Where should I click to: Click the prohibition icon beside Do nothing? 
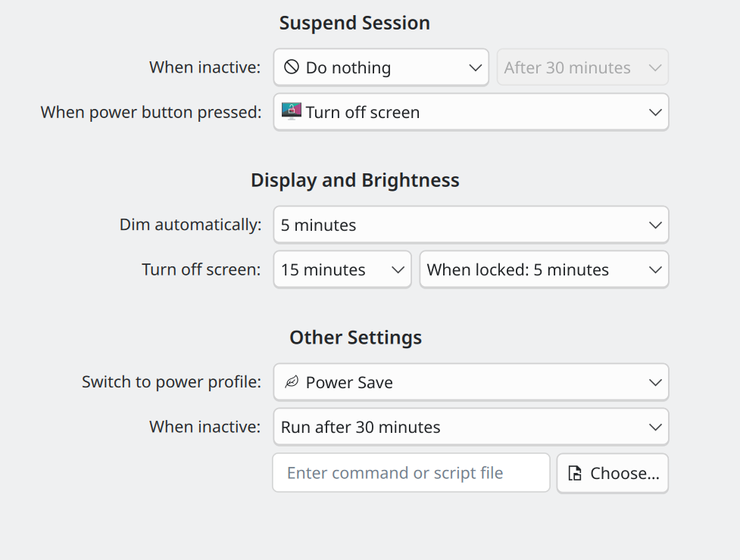pyautogui.click(x=292, y=67)
